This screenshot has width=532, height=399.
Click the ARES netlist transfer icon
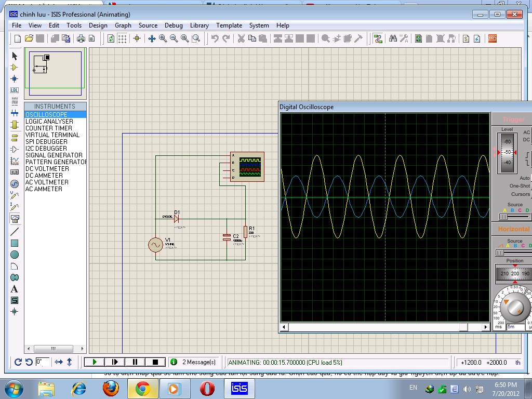(x=492, y=38)
